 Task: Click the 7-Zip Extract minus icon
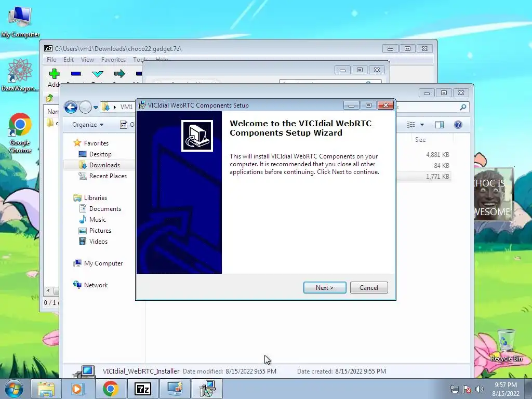point(76,74)
